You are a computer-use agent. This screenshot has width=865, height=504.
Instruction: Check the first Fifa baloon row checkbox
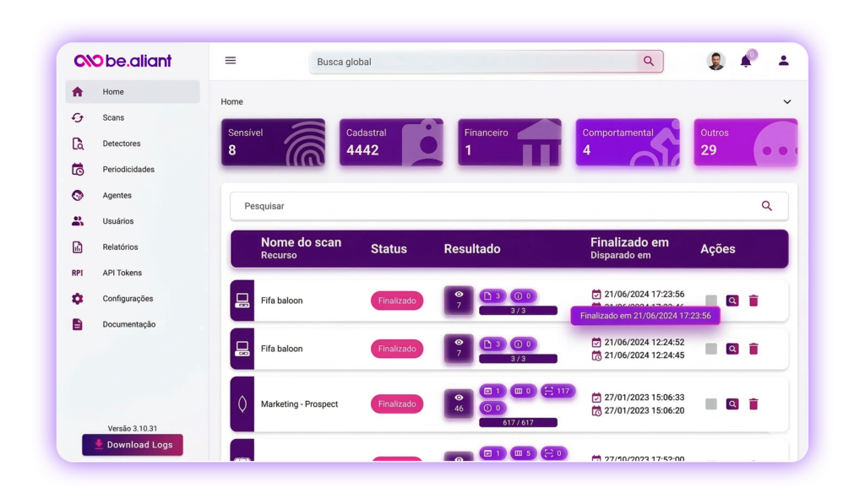coord(711,301)
